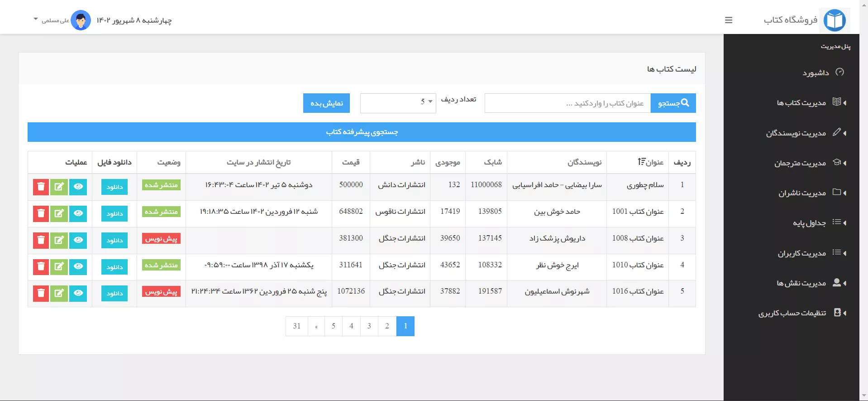Download file for سلام چطوری
This screenshot has width=868, height=401.
coord(114,187)
